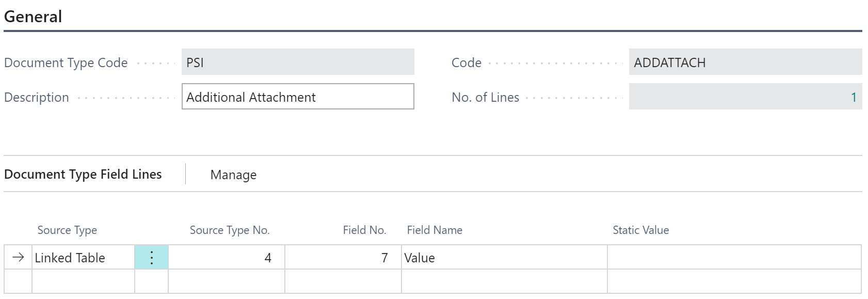Edit Field No. cell value 7
Viewport: 868px width, 299px height.
coord(343,257)
